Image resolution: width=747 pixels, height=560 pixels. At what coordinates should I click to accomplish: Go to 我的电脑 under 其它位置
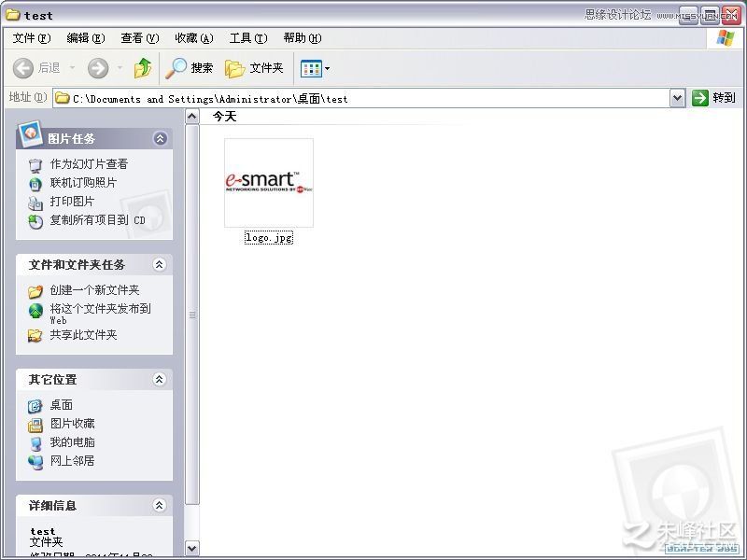click(73, 442)
